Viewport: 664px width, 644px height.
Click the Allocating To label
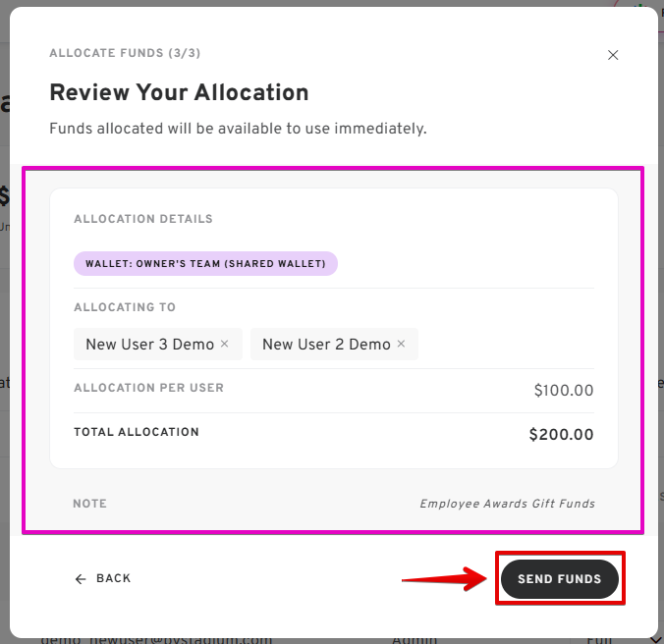click(x=125, y=307)
